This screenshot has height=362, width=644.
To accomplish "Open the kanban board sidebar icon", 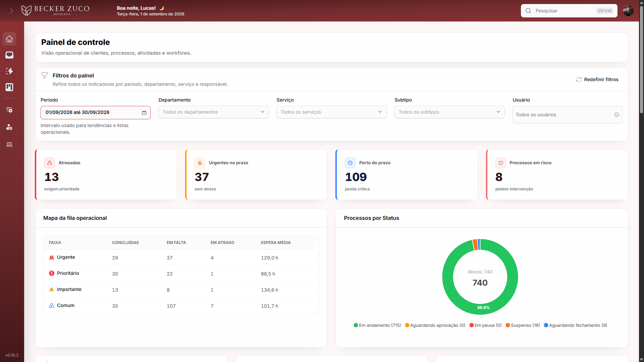I will 9,87.
